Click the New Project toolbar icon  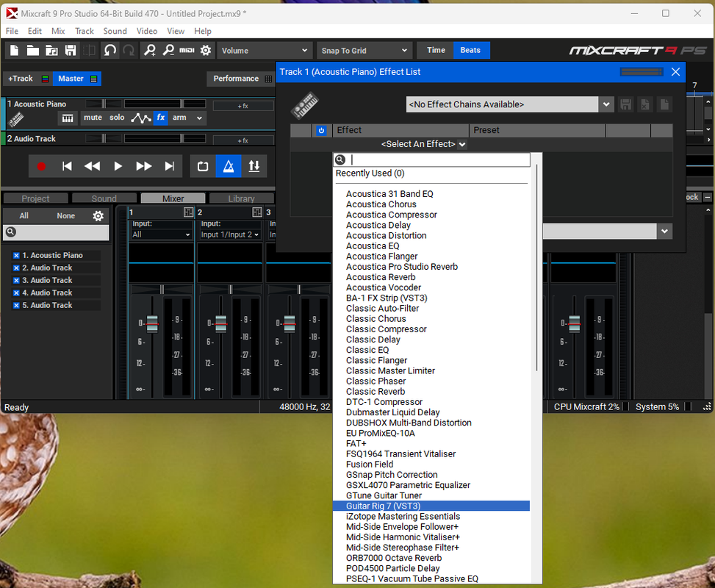14,50
